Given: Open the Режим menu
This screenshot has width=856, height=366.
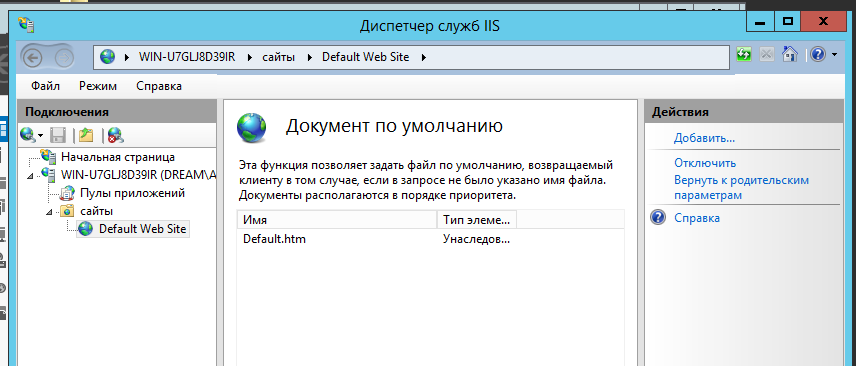Looking at the screenshot, I should click(x=98, y=86).
